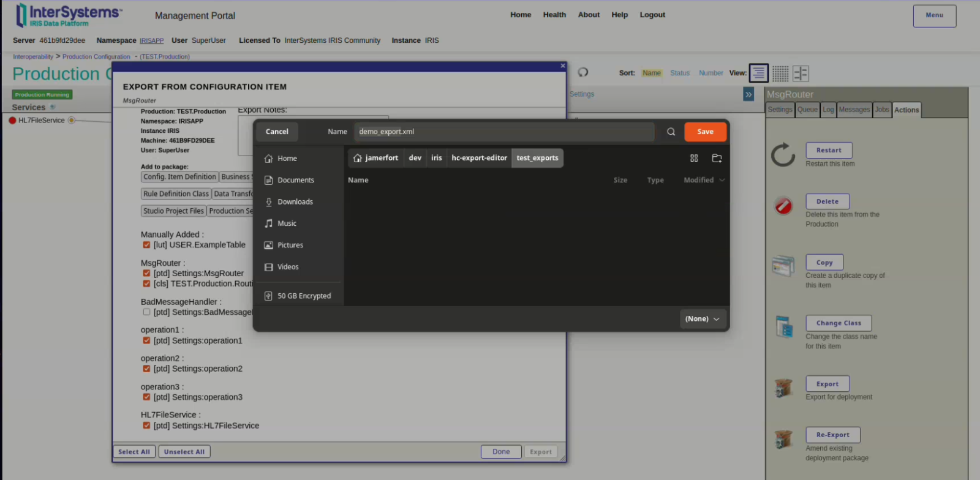Select the dotted grid view icon
The width and height of the screenshot is (980, 480).
point(780,73)
